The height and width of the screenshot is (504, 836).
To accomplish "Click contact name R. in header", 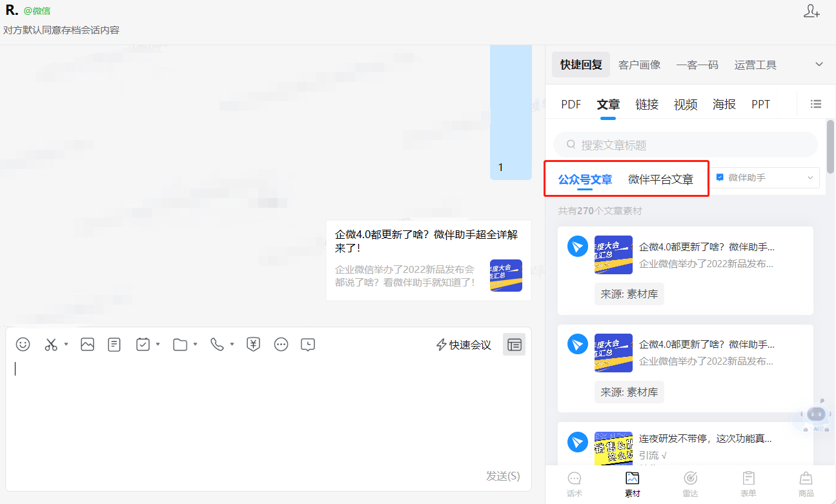I will 12,10.
